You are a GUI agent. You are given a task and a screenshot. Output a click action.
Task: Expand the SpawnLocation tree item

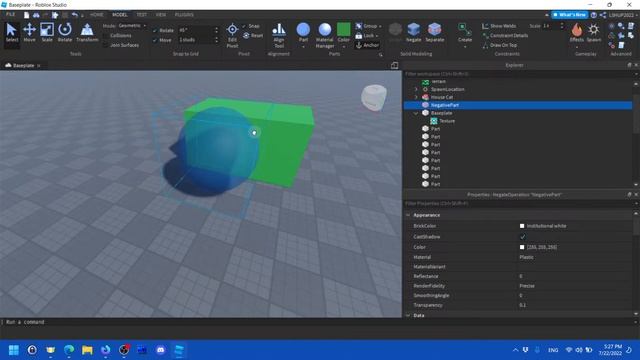[416, 89]
